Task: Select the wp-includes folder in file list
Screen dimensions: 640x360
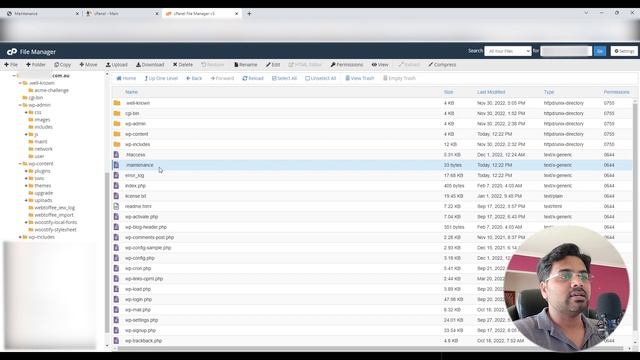Action: point(372,144)
